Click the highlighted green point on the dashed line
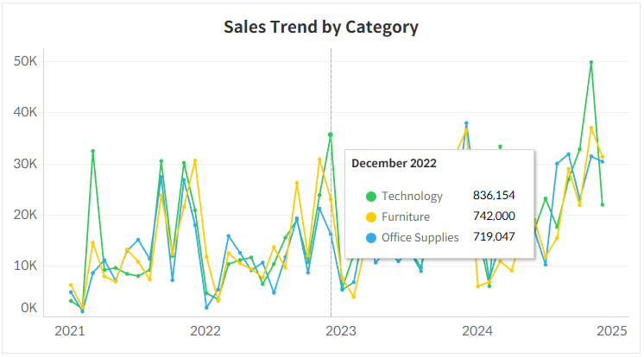 point(331,135)
